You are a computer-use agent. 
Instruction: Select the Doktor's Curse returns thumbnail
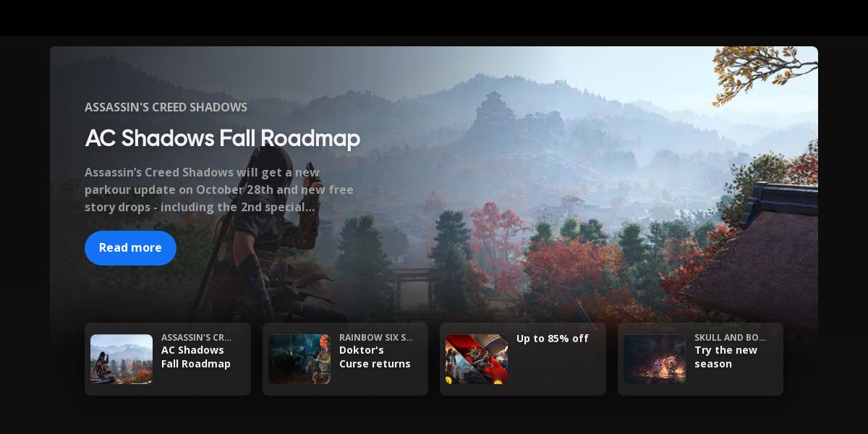(299, 359)
